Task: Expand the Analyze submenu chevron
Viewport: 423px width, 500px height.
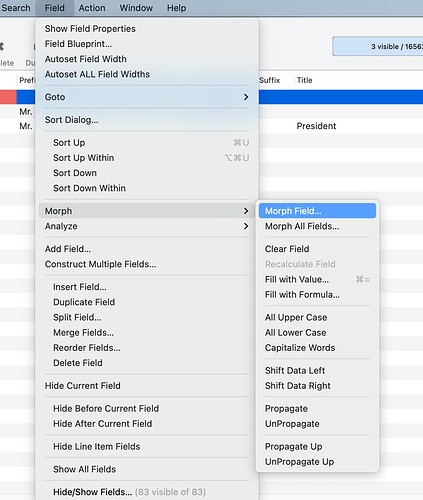Action: 246,226
